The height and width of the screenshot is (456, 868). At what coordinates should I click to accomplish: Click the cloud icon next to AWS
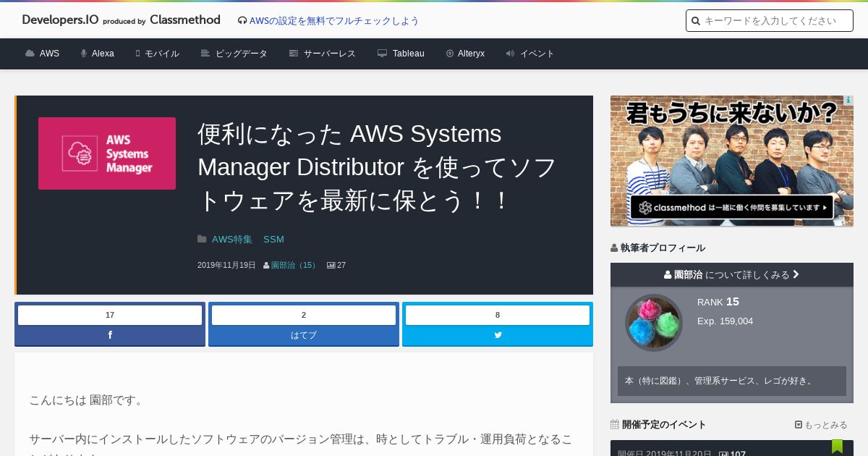click(30, 54)
